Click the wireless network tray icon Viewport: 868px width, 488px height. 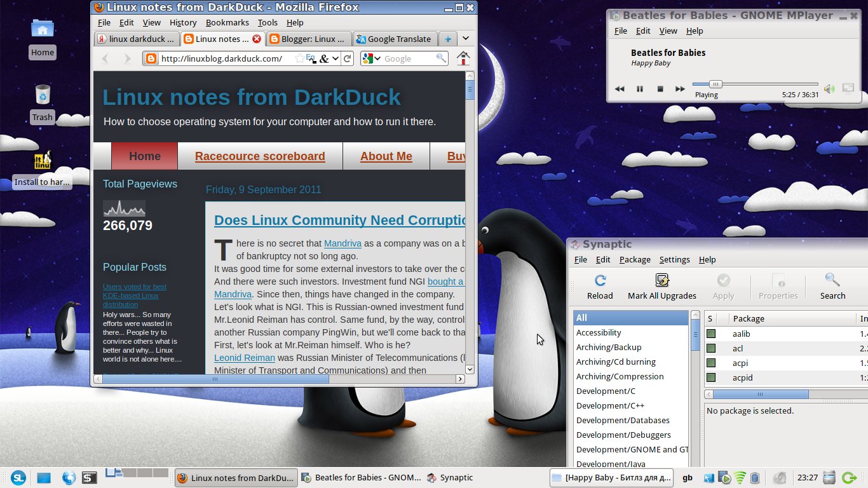coord(739,477)
